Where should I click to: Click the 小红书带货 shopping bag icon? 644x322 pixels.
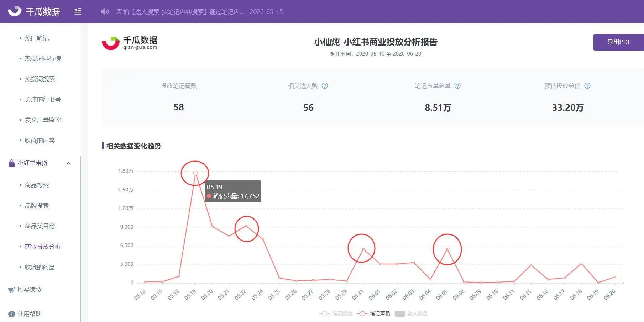12,163
